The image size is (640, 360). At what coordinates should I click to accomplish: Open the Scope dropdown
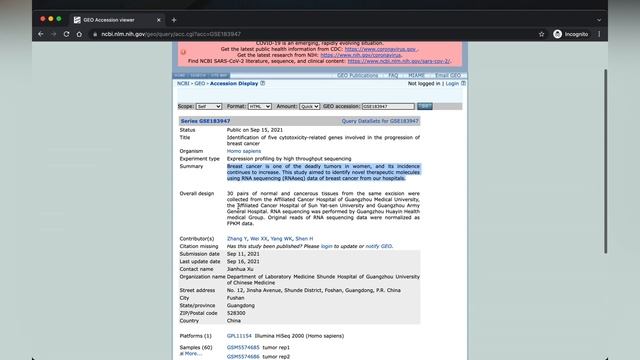pos(209,107)
